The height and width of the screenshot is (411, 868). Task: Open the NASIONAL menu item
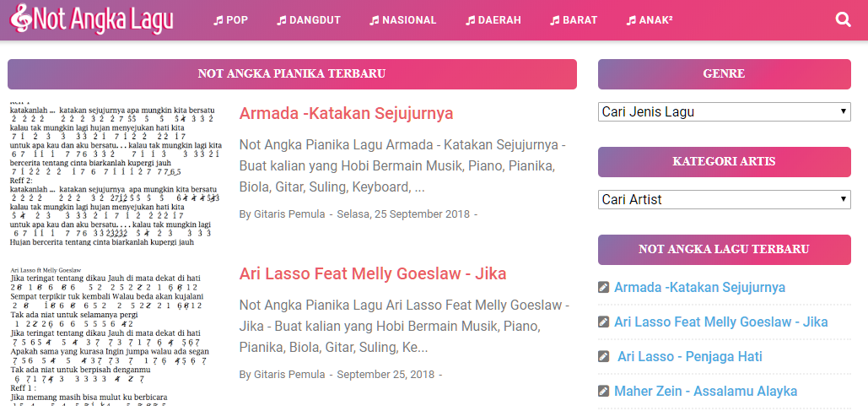pyautogui.click(x=403, y=20)
